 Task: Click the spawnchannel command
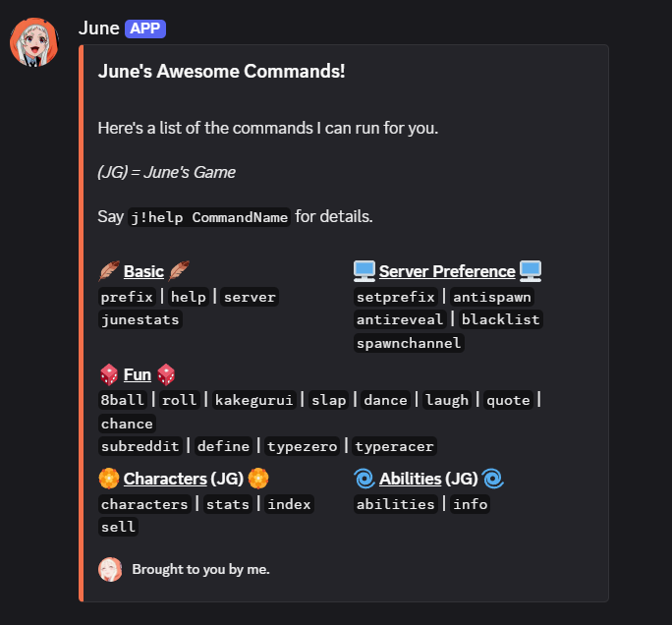[x=408, y=343]
